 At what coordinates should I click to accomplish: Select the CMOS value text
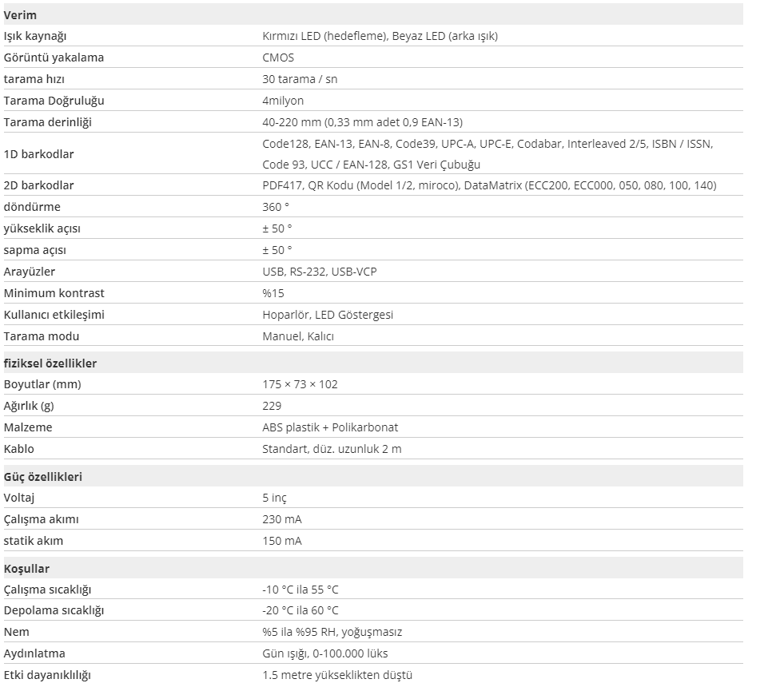click(x=278, y=58)
